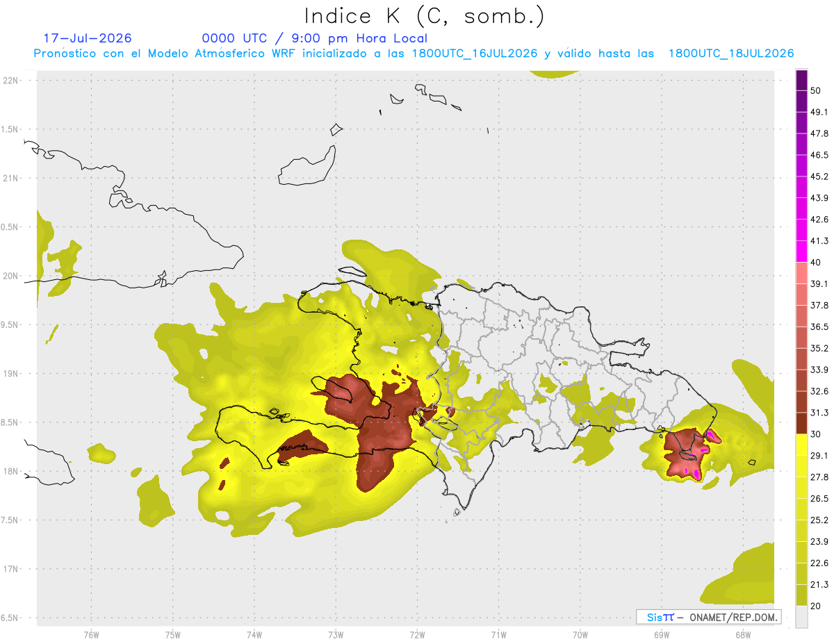Click the colorbar label "20"

pyautogui.click(x=816, y=606)
